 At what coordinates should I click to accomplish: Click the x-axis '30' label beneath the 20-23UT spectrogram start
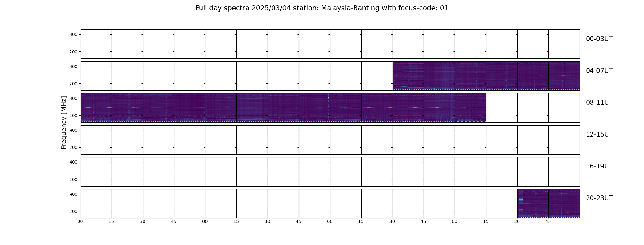point(517,221)
